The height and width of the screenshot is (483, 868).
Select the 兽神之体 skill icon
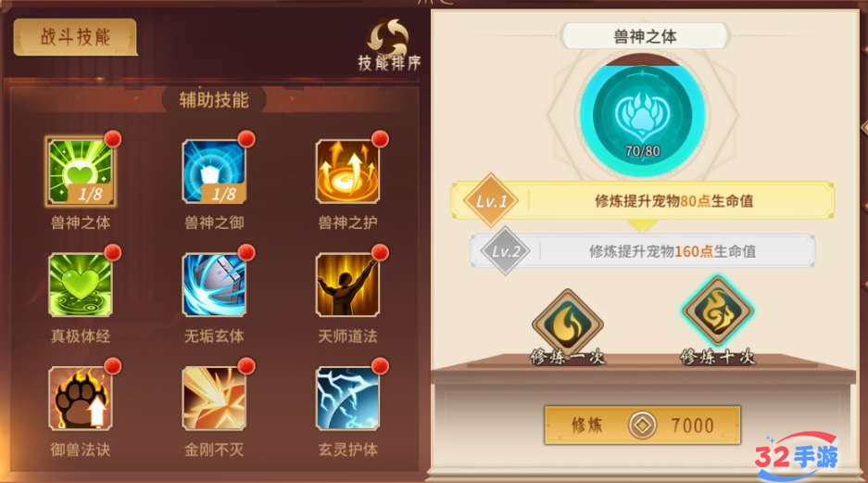click(x=81, y=172)
